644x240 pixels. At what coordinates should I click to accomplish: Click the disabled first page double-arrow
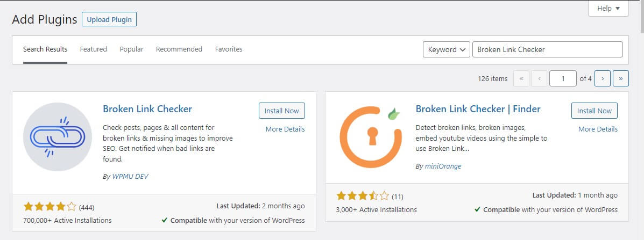pyautogui.click(x=522, y=78)
